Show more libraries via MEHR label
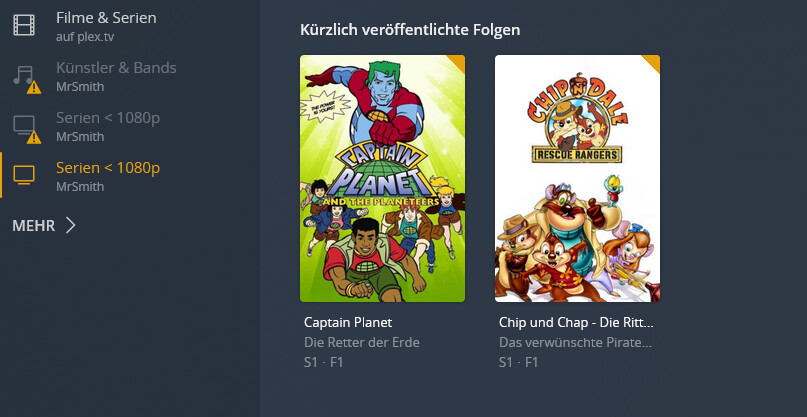The height and width of the screenshot is (417, 807). tap(33, 225)
